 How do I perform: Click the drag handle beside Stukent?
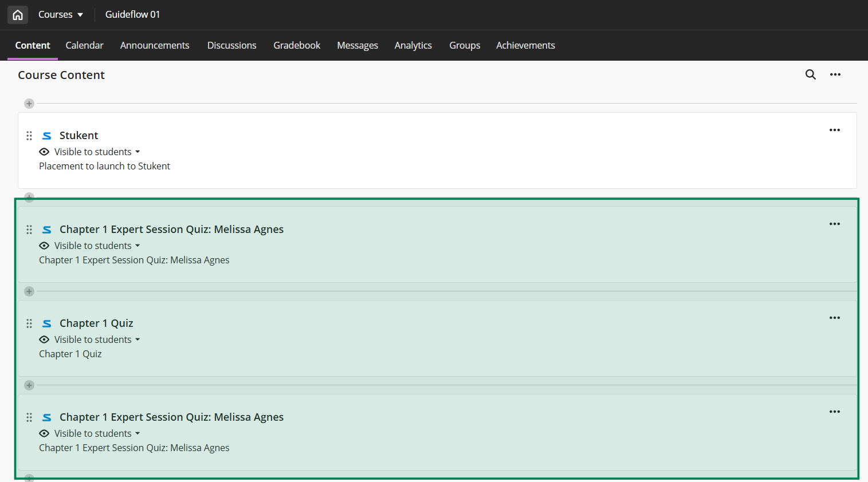click(29, 136)
